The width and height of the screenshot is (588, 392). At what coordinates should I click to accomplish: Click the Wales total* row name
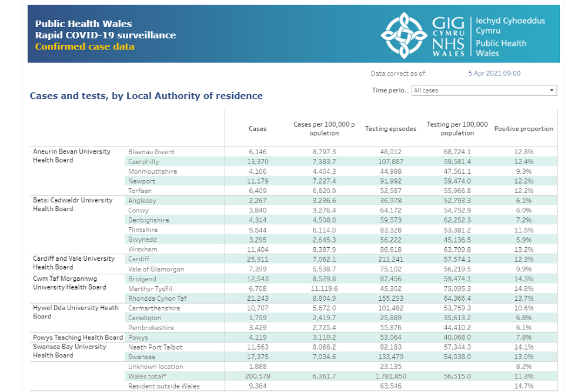[x=147, y=377]
